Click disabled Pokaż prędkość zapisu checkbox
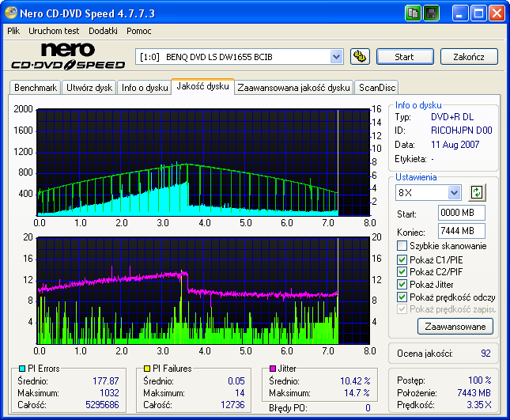510x420 pixels. pos(402,309)
